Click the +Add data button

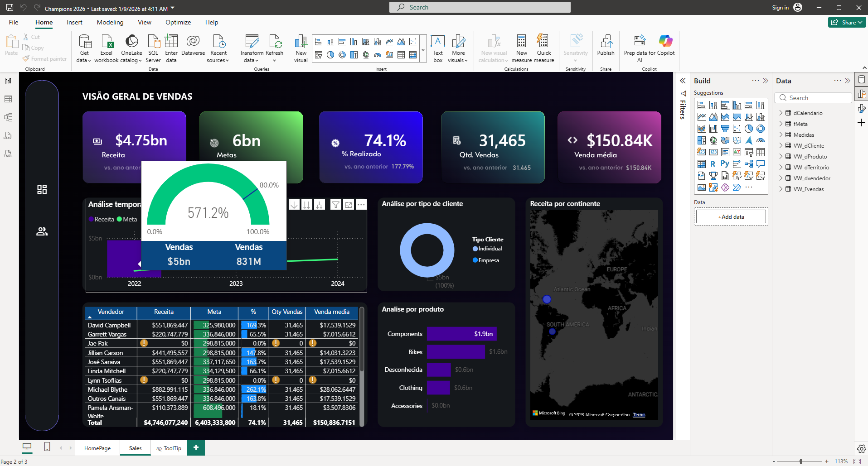[731, 216]
